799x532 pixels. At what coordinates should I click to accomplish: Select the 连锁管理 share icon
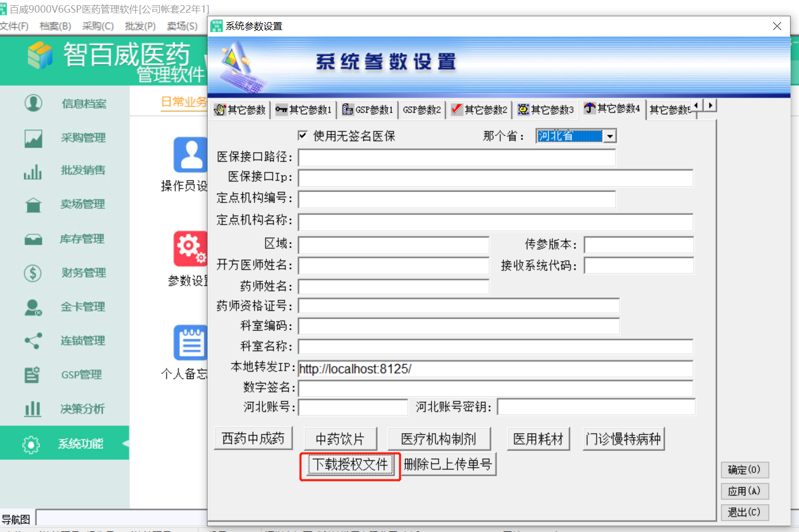[x=33, y=341]
